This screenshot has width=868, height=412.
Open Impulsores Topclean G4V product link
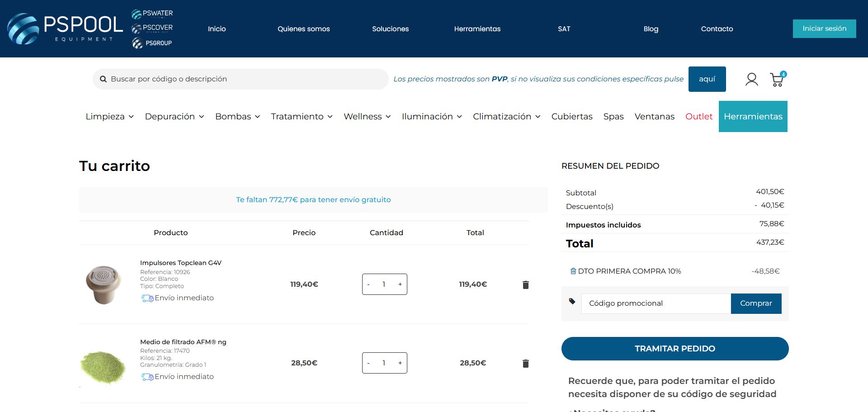coord(181,263)
